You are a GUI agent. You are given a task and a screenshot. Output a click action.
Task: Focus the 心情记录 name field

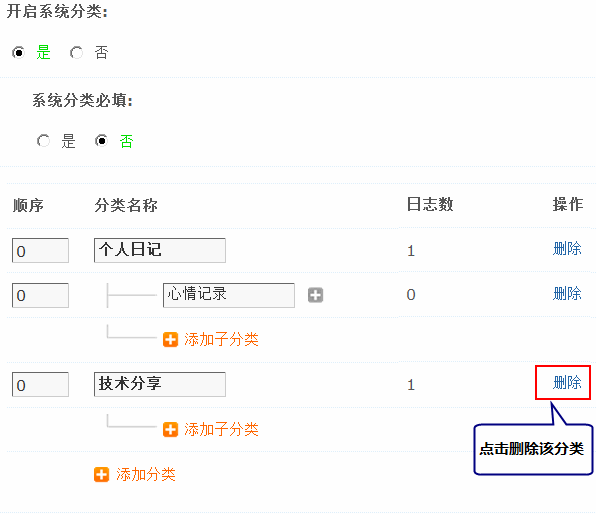(229, 295)
